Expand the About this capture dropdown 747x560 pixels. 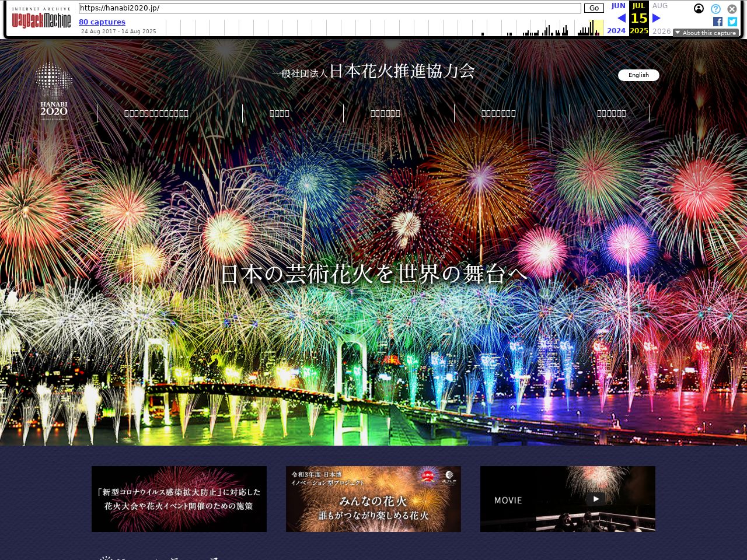(706, 33)
